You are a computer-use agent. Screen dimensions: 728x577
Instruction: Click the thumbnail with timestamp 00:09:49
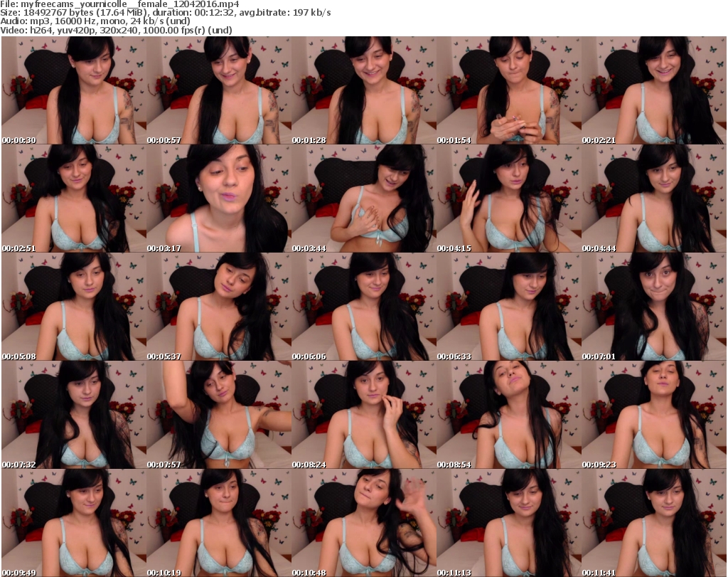click(74, 523)
